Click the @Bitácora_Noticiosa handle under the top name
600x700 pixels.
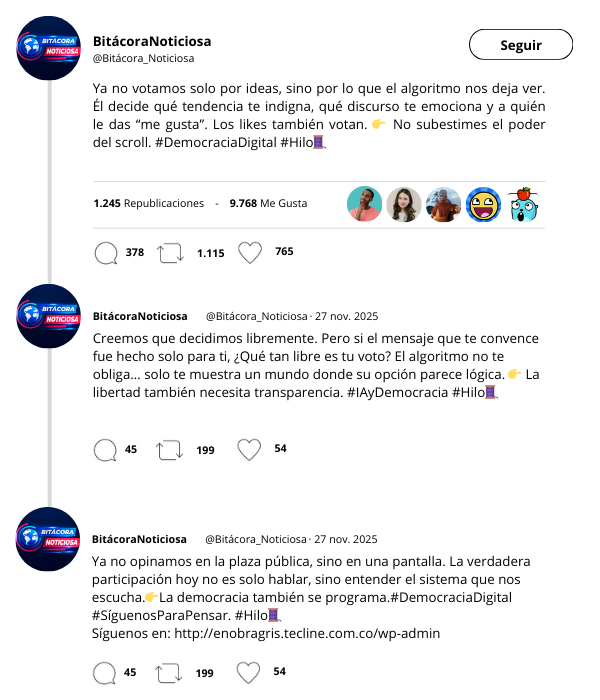(x=143, y=59)
